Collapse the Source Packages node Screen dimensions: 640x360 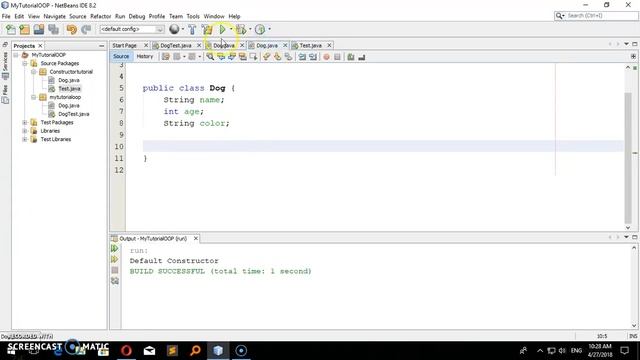tap(25, 63)
